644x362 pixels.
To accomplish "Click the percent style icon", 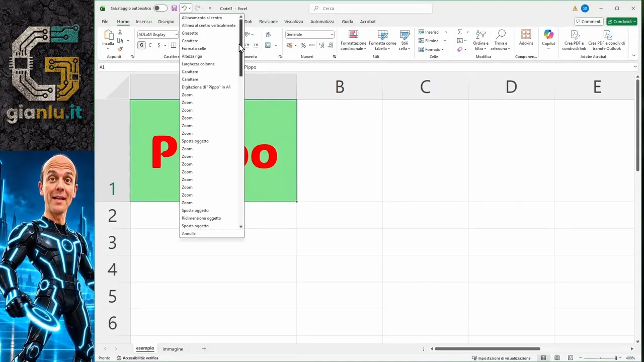I will (303, 45).
